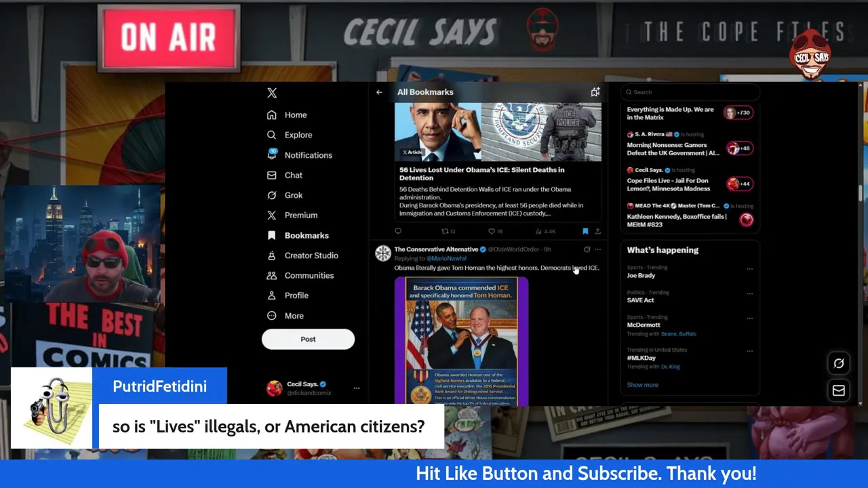
Task: Open the McDermott trending topic
Action: point(644,325)
